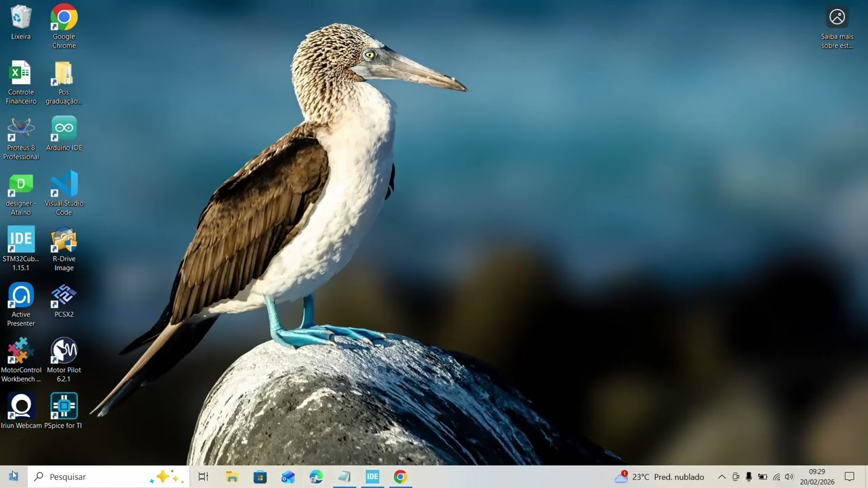
Task: Select the PSpice for TI shortcut
Action: pyautogui.click(x=64, y=411)
